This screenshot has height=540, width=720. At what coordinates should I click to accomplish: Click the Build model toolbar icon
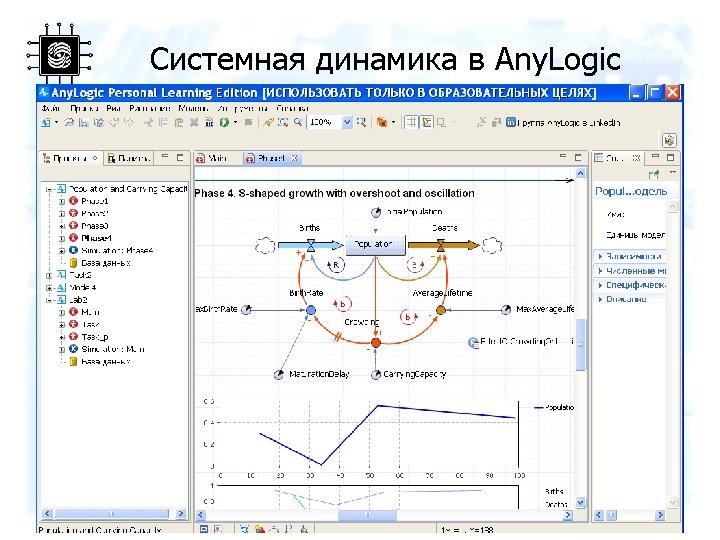point(209,123)
